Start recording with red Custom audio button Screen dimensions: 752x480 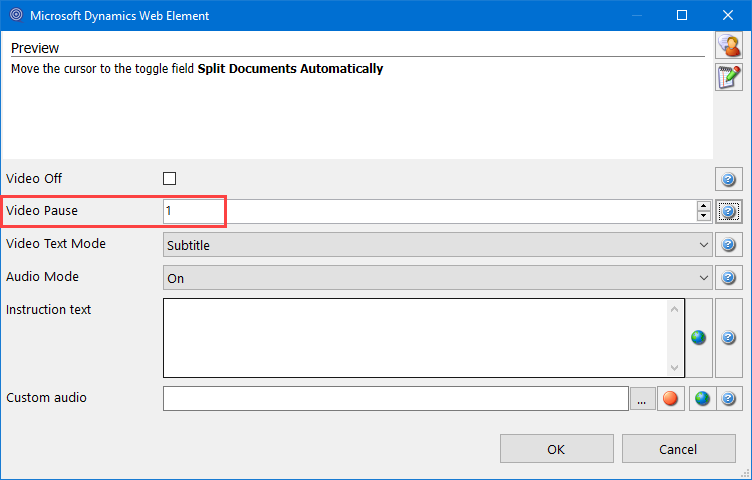(670, 398)
